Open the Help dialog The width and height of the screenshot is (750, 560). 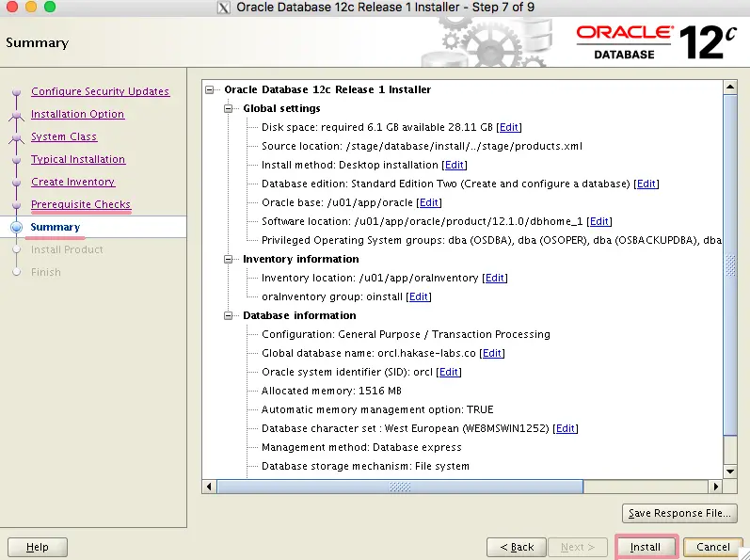coord(38,547)
